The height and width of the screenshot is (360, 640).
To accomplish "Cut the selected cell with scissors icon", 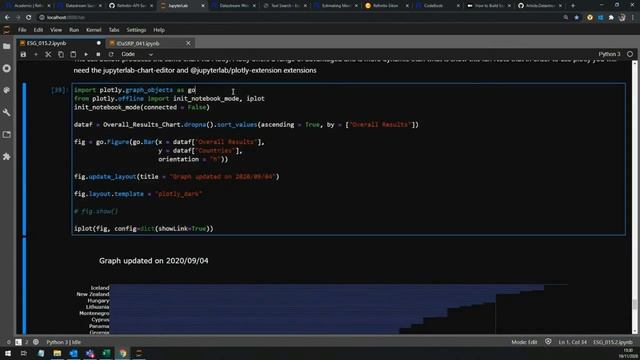I will tap(48, 54).
